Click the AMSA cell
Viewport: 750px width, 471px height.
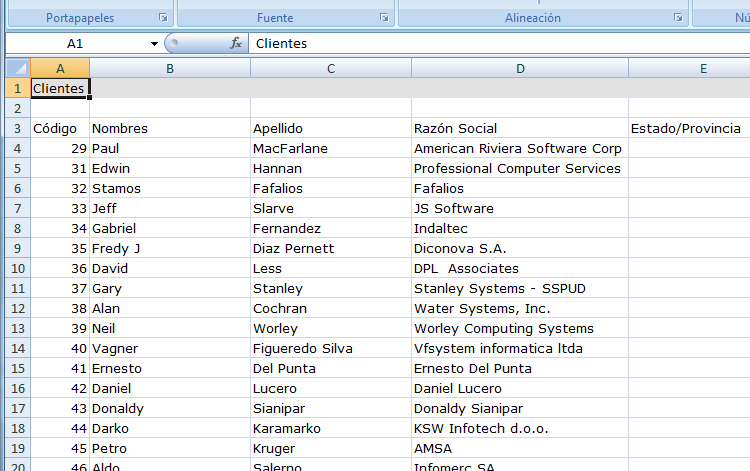point(520,449)
